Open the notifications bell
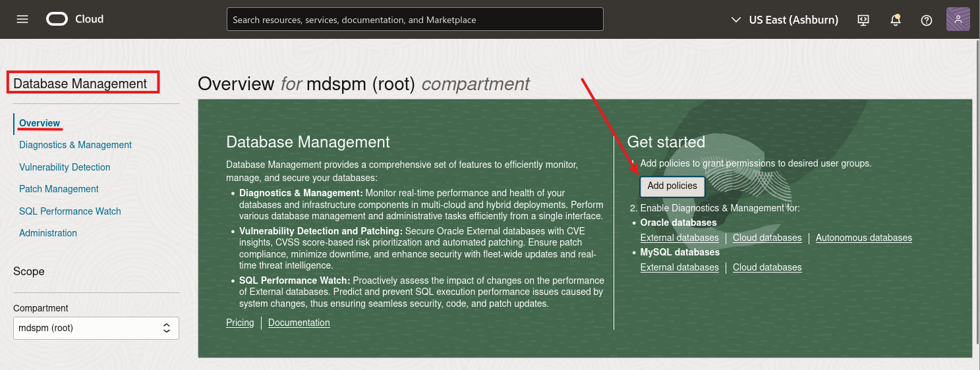 (x=895, y=20)
